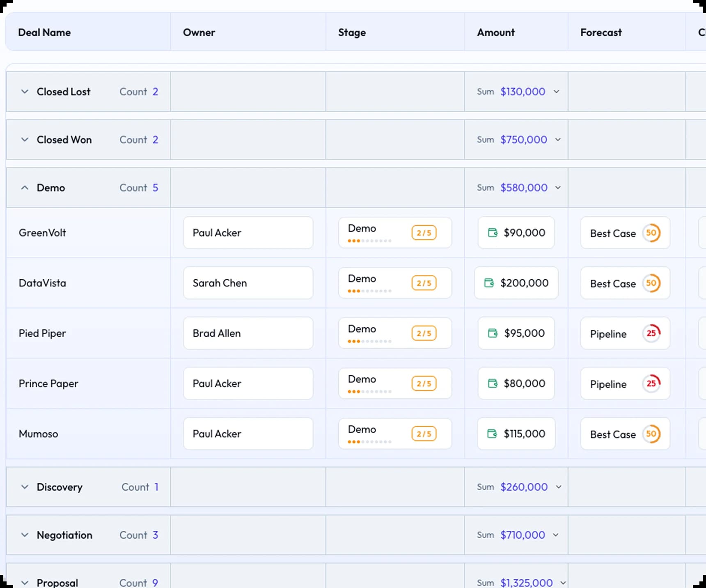706x588 pixels.
Task: Click the wallet icon next to $95,000
Action: coord(493,333)
